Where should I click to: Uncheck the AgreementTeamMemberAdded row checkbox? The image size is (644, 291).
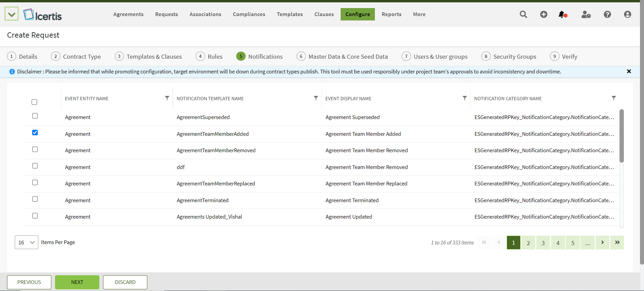click(35, 132)
